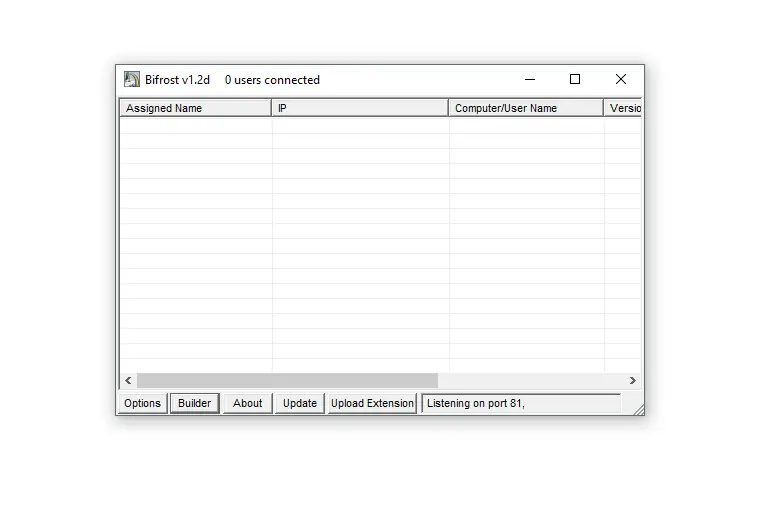
Task: Sort by Assigned Name column header
Action: click(x=195, y=108)
